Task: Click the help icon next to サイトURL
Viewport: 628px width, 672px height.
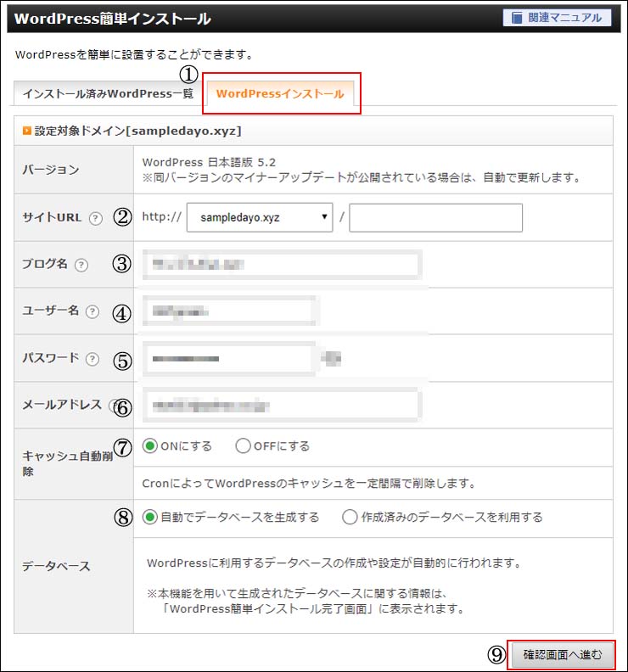Action: tap(96, 219)
